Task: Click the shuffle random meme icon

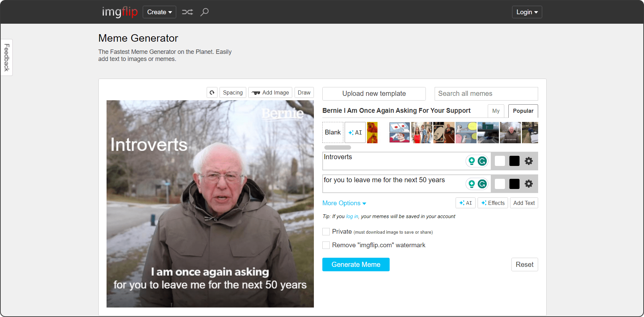Action: pyautogui.click(x=187, y=12)
